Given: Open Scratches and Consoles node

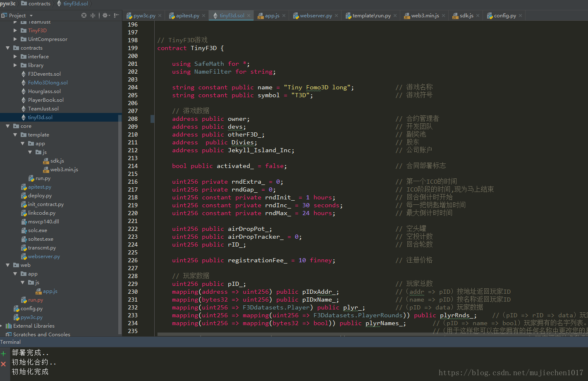Looking at the screenshot, I should click(41, 334).
